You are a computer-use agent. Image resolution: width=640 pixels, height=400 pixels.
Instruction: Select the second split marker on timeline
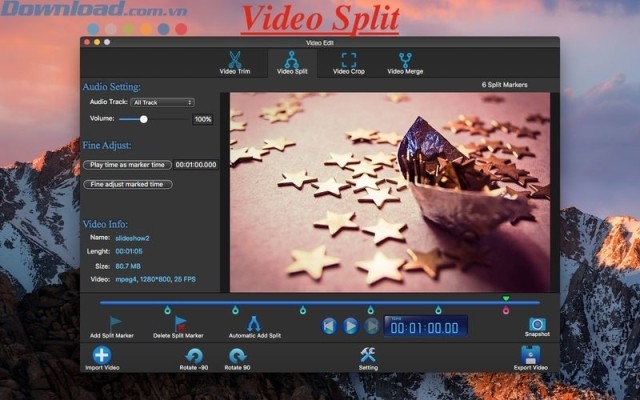coord(235,311)
